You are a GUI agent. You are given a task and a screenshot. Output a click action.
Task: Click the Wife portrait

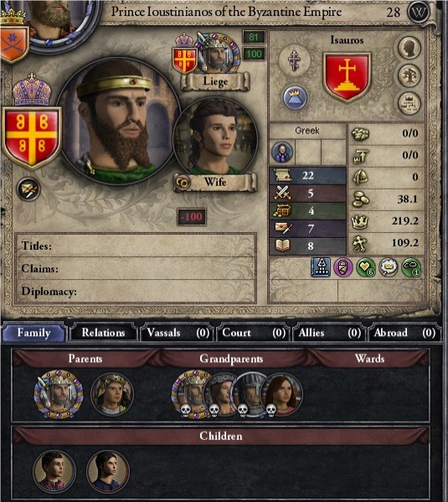[x=215, y=138]
